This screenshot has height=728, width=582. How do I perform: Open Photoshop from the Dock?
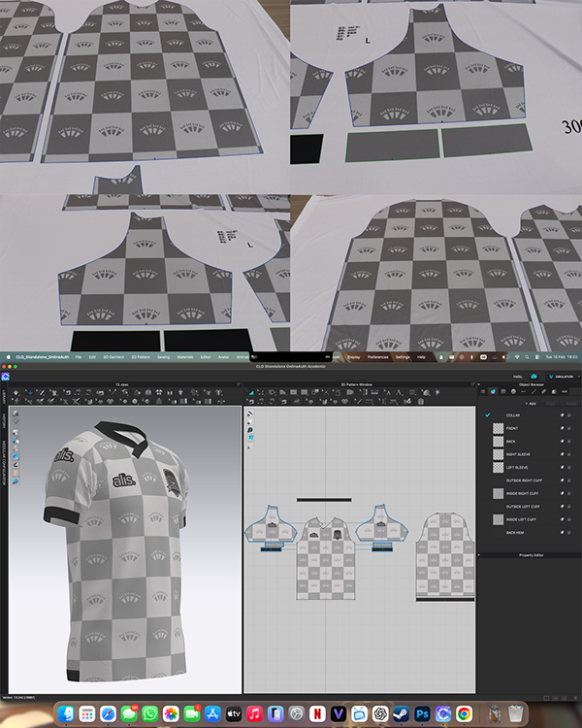click(422, 713)
